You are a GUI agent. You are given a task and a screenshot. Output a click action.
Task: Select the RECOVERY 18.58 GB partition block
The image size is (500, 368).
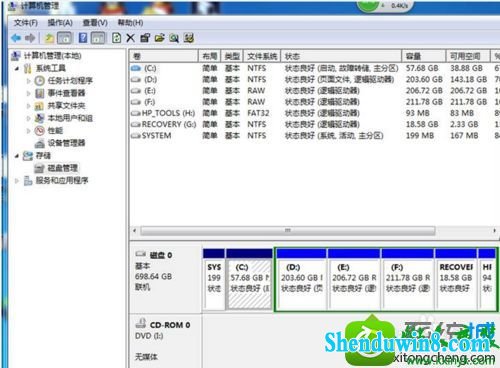point(456,279)
